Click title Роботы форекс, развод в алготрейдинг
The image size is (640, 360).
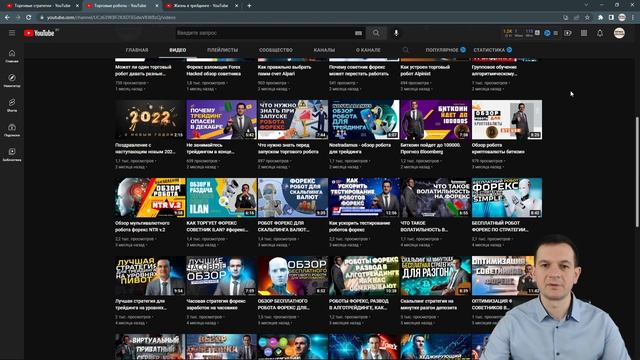click(x=359, y=304)
